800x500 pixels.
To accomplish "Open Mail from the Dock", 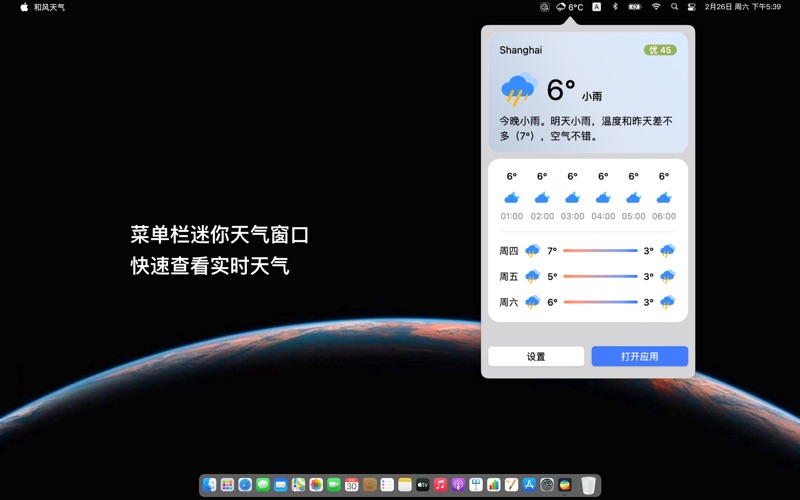I will pyautogui.click(x=281, y=485).
